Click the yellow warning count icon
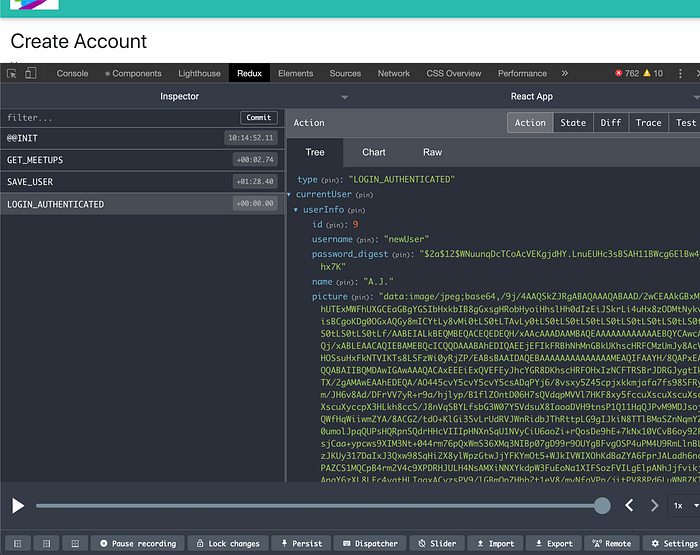Viewport: 700px width, 555px height. pos(647,73)
